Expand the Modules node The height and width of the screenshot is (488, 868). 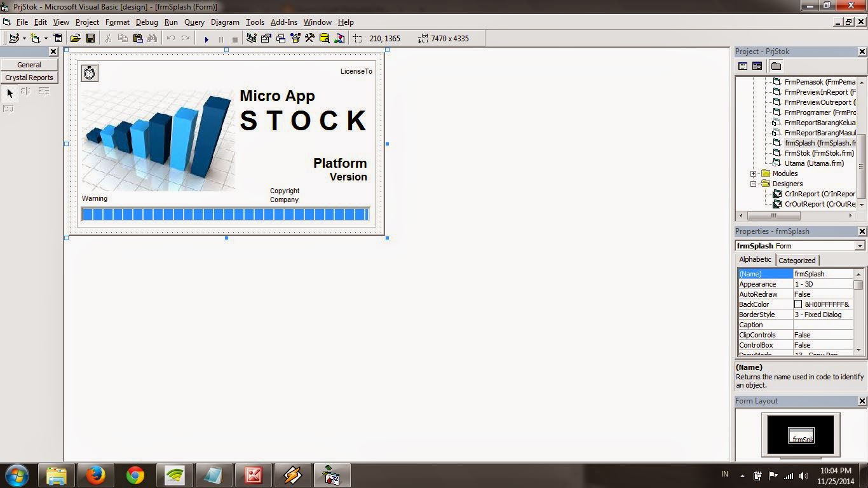tap(753, 173)
